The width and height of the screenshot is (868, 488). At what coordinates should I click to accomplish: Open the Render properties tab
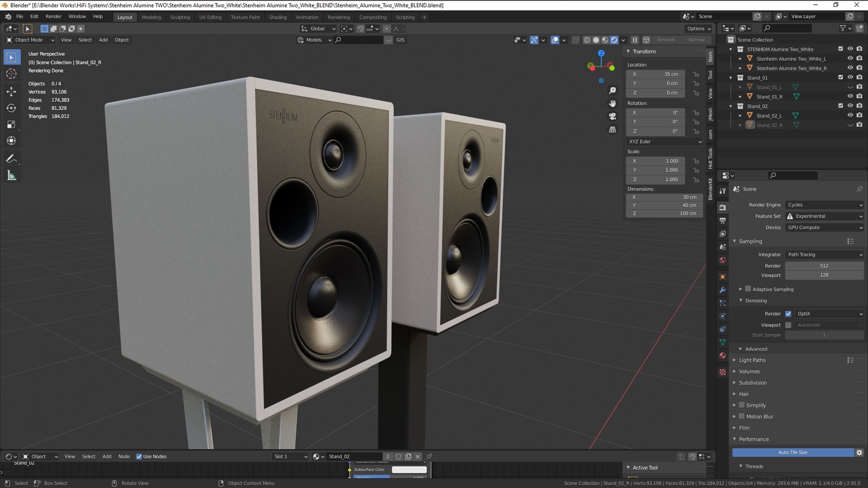[x=723, y=207]
